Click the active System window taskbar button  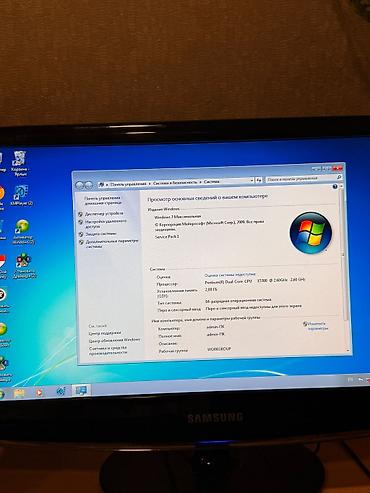81,390
